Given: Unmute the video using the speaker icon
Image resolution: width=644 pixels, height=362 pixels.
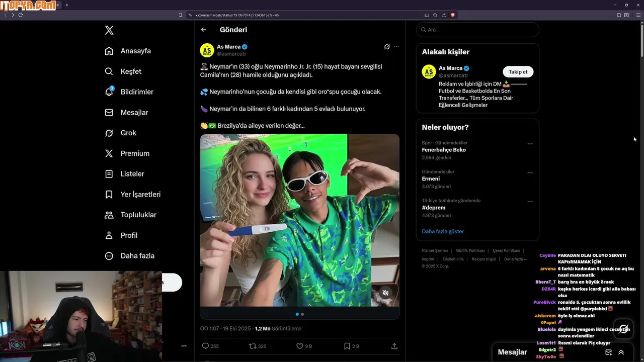Looking at the screenshot, I should [385, 293].
